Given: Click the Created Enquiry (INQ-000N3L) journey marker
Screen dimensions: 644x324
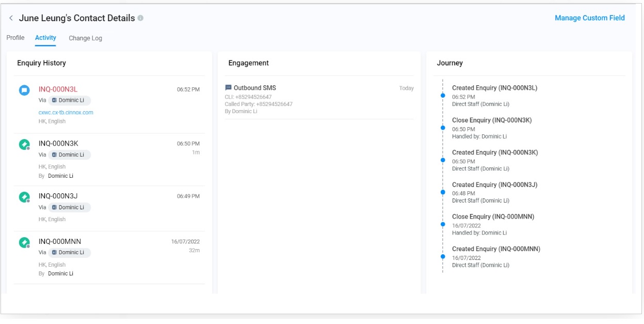Looking at the screenshot, I should (x=443, y=96).
